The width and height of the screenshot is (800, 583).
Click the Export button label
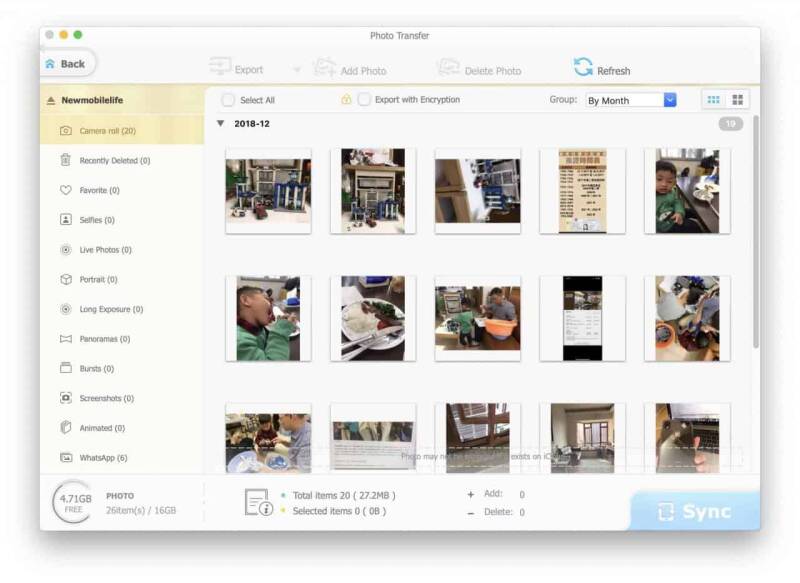tap(248, 69)
